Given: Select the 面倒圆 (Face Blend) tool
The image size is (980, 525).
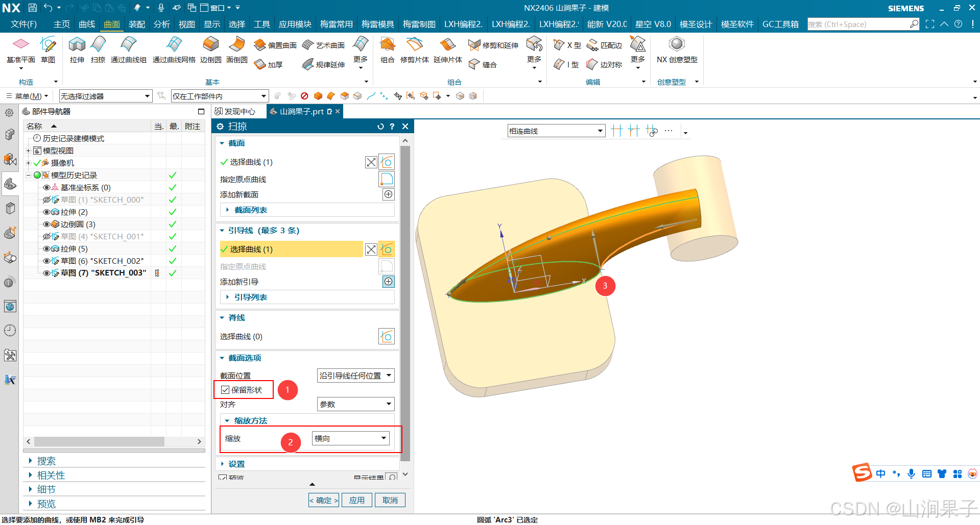Looking at the screenshot, I should pos(237,50).
